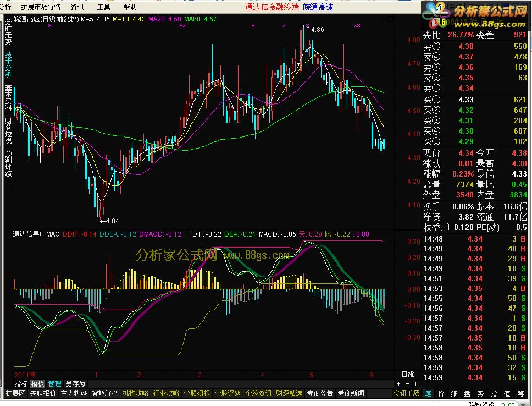
Task: Open the 关联报价 bottom tab
Action: click(x=43, y=393)
